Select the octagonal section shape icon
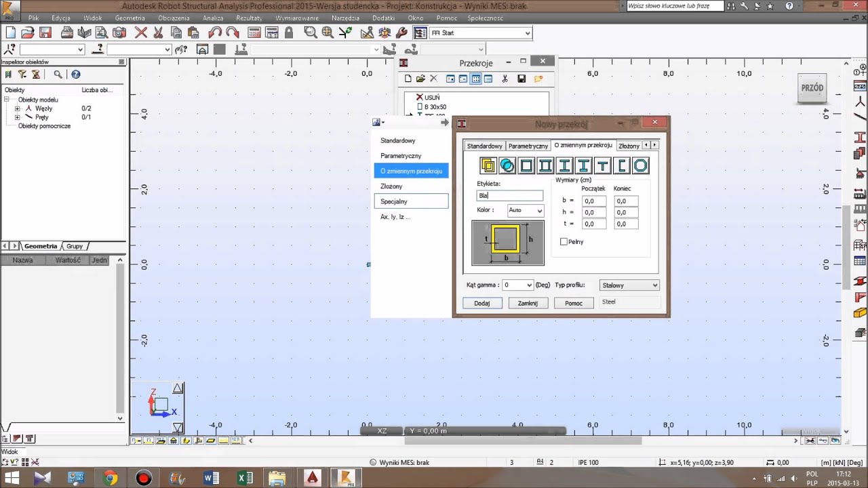 tap(640, 165)
